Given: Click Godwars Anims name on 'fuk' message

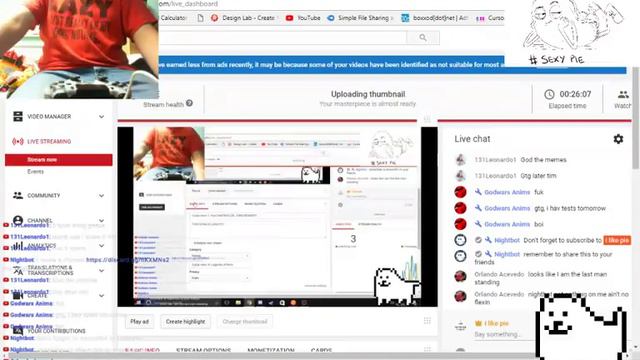Looking at the screenshot, I should (507, 192).
